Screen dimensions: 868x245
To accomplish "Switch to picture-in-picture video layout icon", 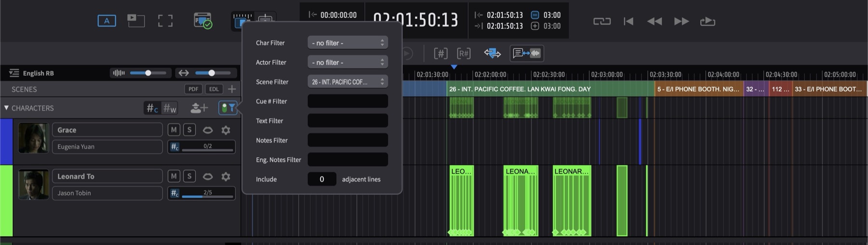I will click(x=136, y=20).
